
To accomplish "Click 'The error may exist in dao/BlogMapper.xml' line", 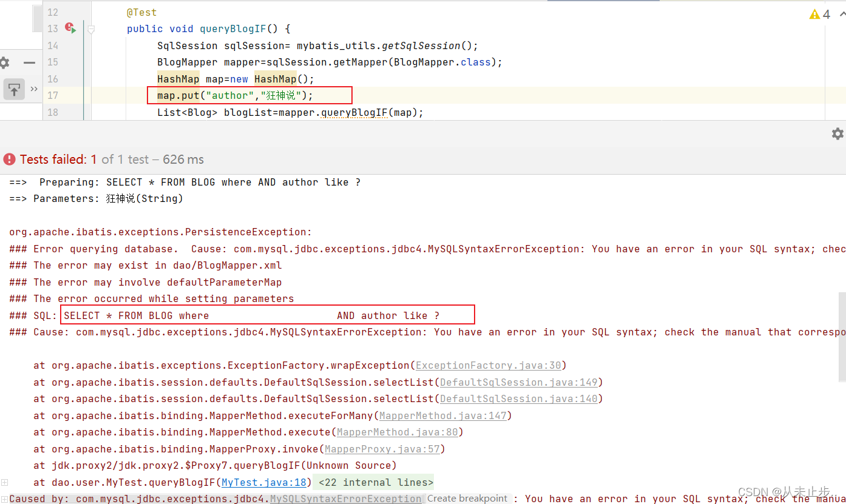I will (x=146, y=265).
